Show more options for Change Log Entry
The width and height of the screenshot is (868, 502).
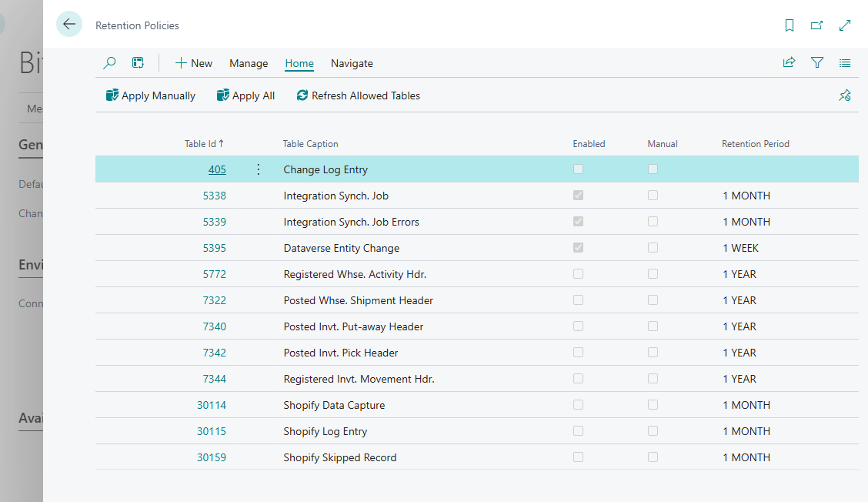coord(258,169)
